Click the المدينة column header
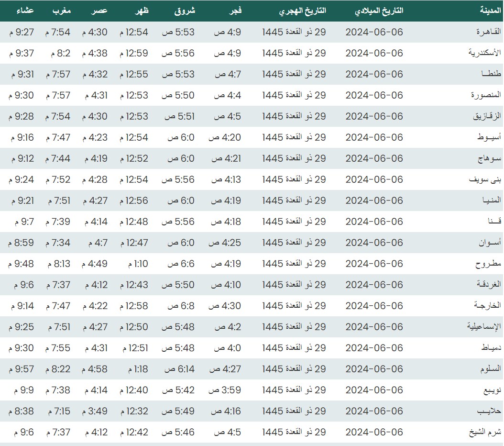Viewport: 504px width, 446px height. (490, 11)
